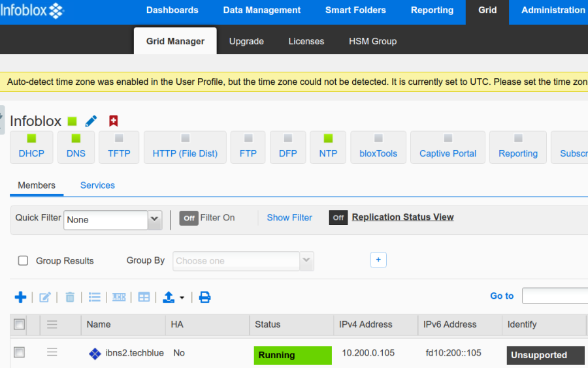588x368 pixels.
Task: Click the red bookmark icon beside Infoblox
Action: point(113,121)
